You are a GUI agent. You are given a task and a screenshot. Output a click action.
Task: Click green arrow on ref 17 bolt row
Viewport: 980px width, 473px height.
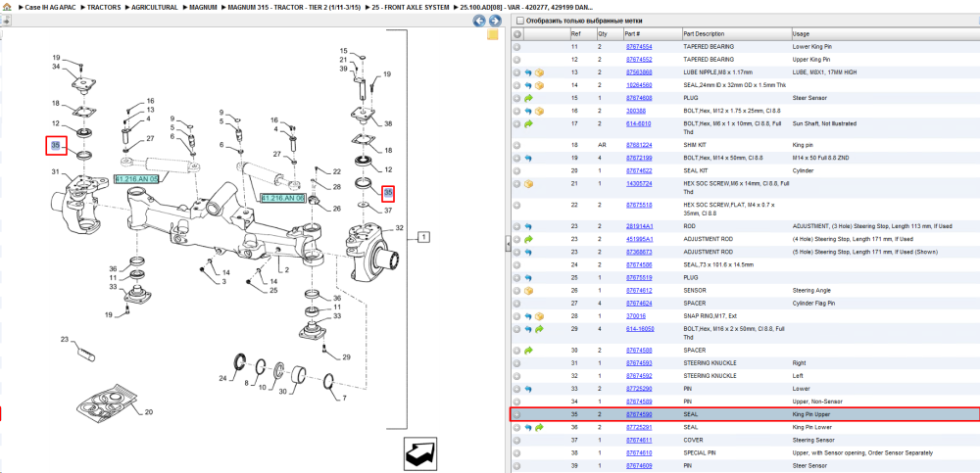528,124
